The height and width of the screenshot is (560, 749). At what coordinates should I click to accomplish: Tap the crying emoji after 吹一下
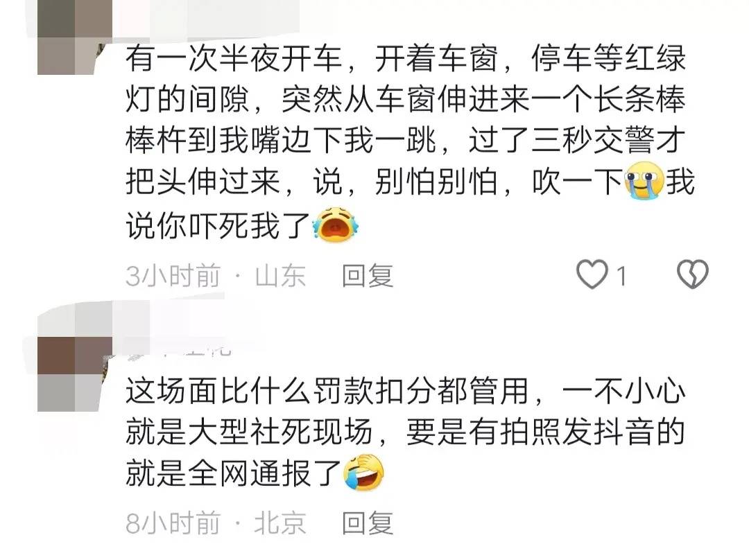pos(644,182)
